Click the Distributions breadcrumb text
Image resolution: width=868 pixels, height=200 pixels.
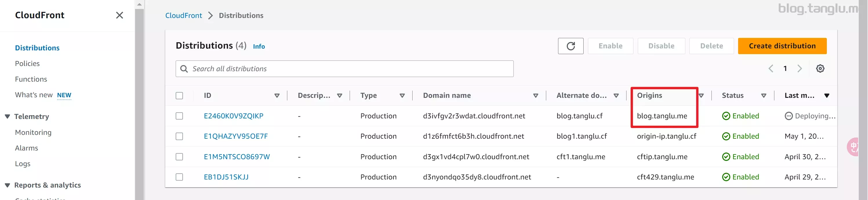tap(241, 15)
